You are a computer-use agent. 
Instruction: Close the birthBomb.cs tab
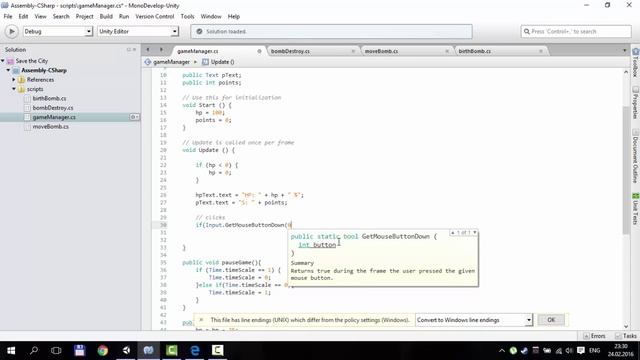541,51
